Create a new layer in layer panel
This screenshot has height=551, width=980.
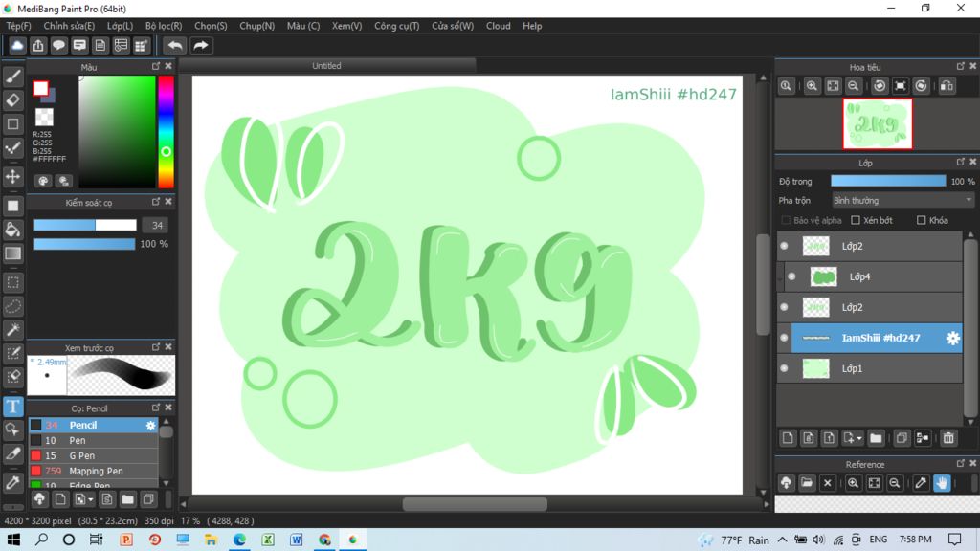pos(788,438)
